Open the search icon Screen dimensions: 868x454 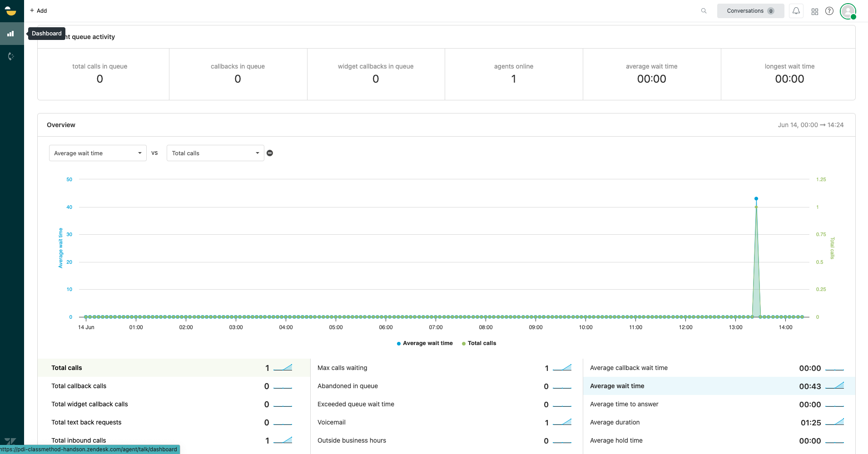[x=703, y=10]
